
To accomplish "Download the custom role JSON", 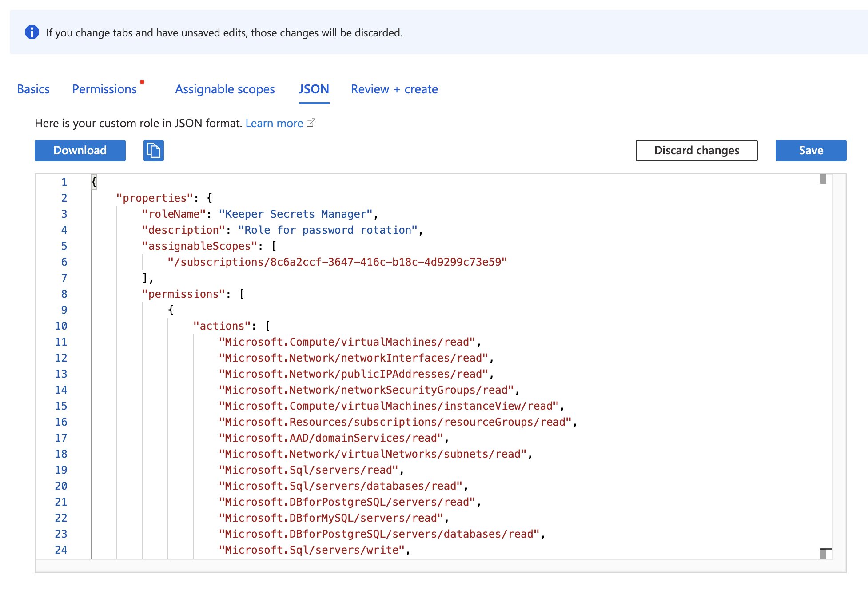I will point(80,151).
